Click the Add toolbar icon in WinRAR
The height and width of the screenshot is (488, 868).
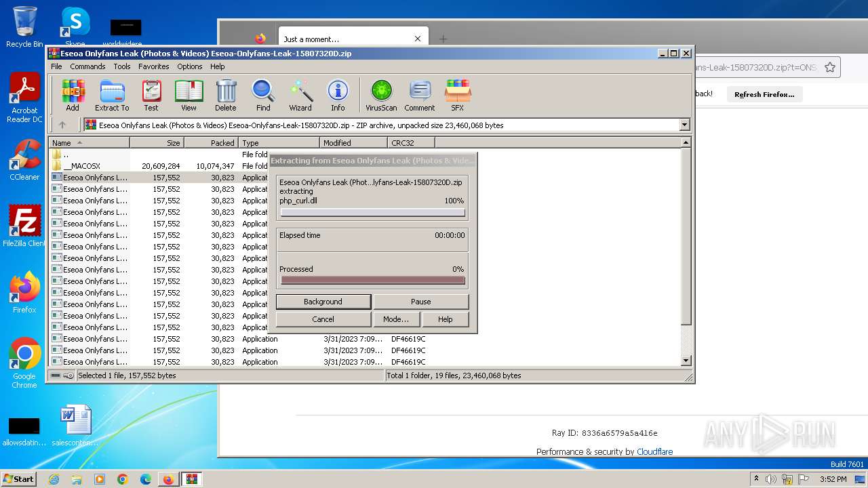[73, 95]
